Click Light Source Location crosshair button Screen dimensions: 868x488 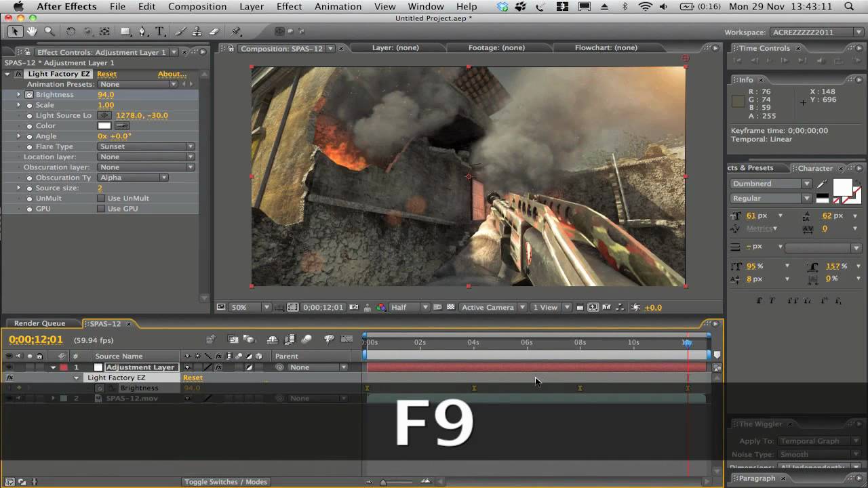(x=104, y=115)
